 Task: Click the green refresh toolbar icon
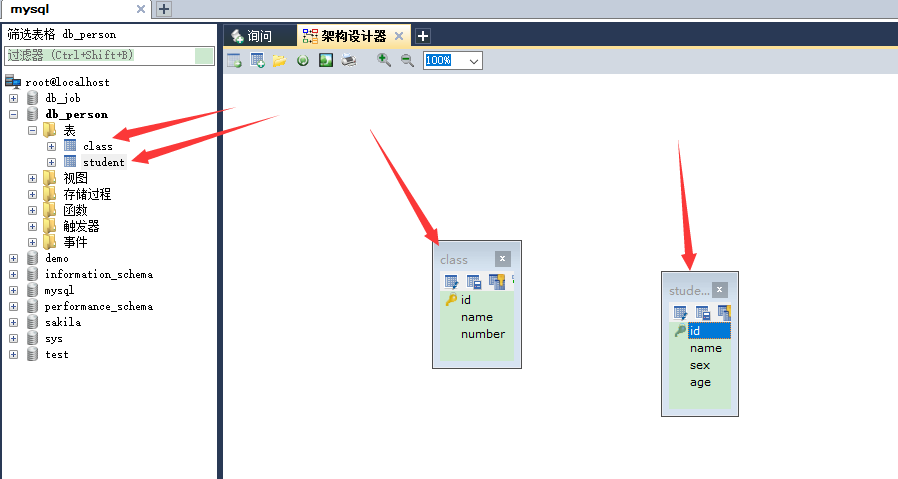(302, 60)
